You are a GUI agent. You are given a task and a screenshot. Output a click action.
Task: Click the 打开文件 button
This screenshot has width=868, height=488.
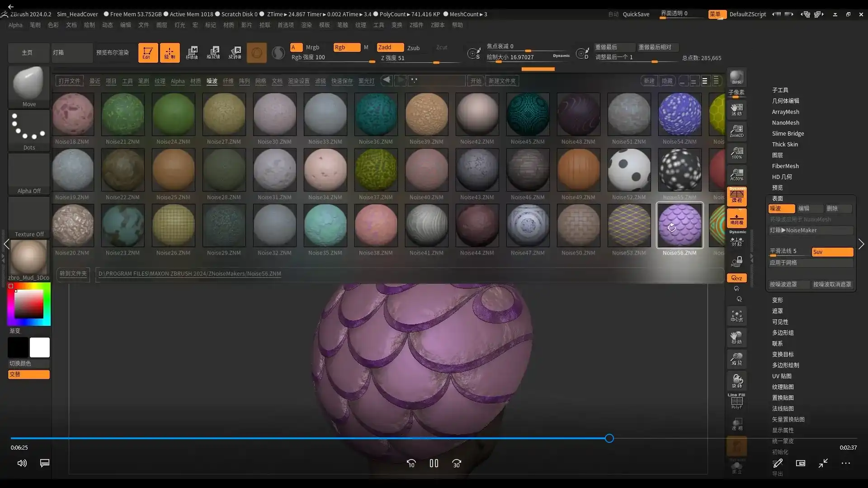69,81
